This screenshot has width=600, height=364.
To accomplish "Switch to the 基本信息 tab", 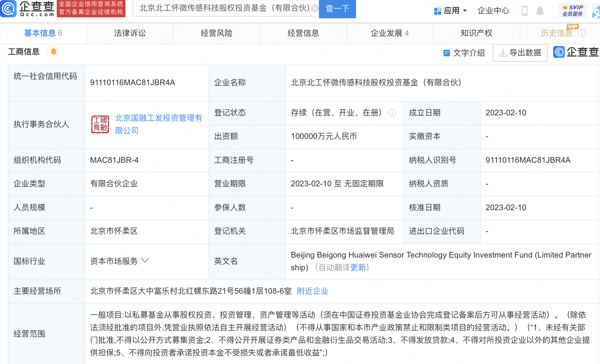I will pos(43,33).
